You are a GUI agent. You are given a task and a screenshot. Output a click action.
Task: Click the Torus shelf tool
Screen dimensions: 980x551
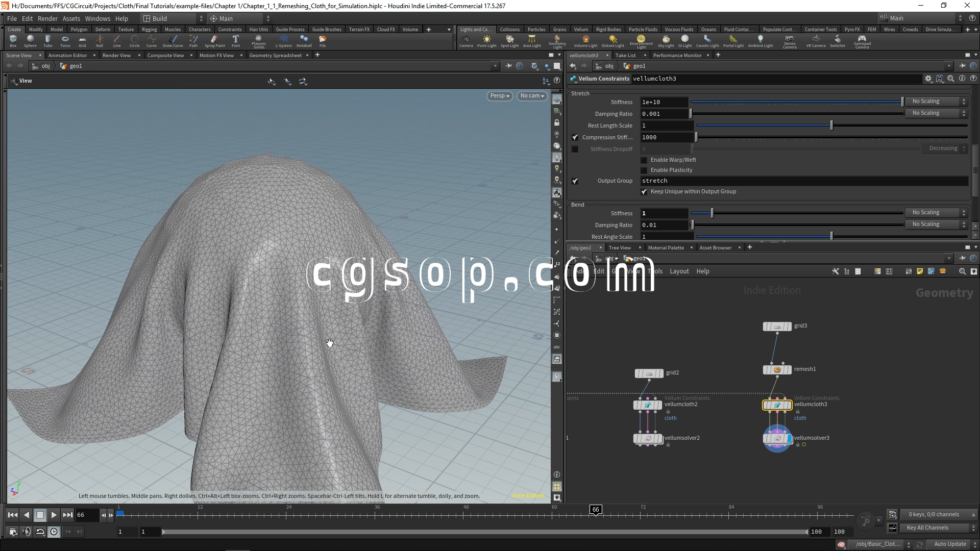[x=65, y=40]
